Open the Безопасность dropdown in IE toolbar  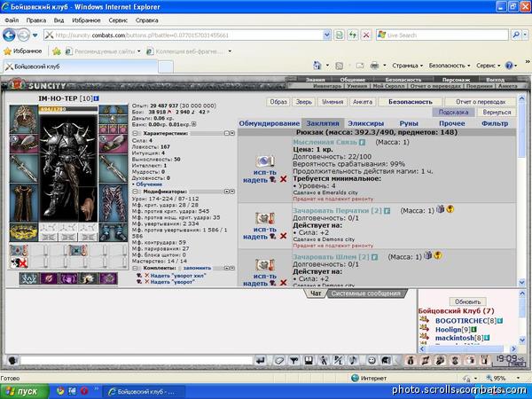[450, 66]
